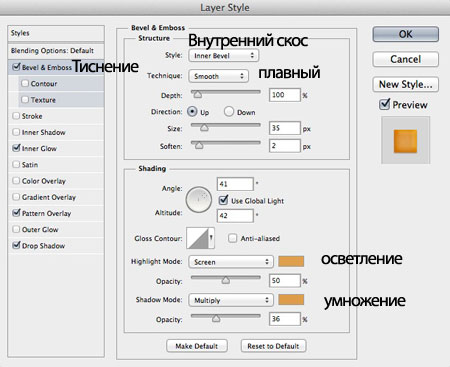Image resolution: width=450 pixels, height=367 pixels.
Task: Select the Styles entry in the list
Action: 56,33
